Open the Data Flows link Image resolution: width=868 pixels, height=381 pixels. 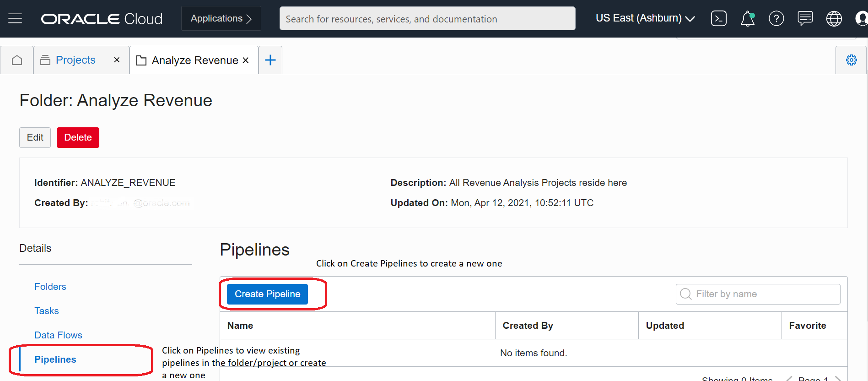tap(58, 335)
